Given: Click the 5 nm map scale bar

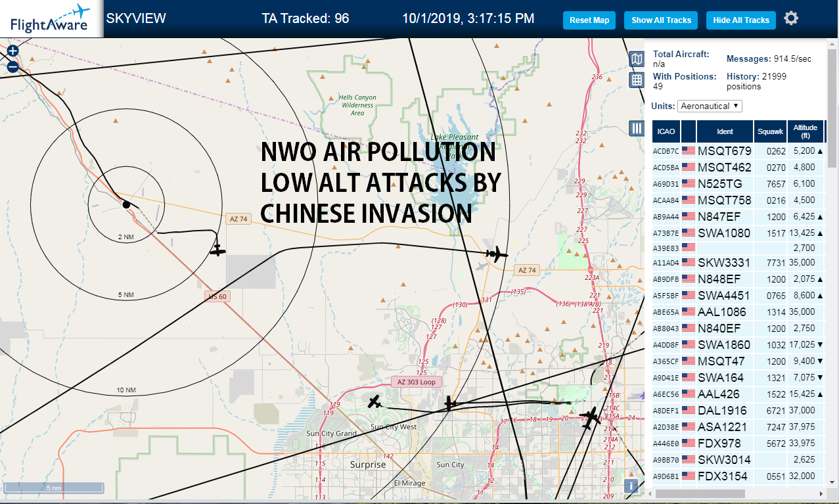Looking at the screenshot, I should pyautogui.click(x=54, y=488).
